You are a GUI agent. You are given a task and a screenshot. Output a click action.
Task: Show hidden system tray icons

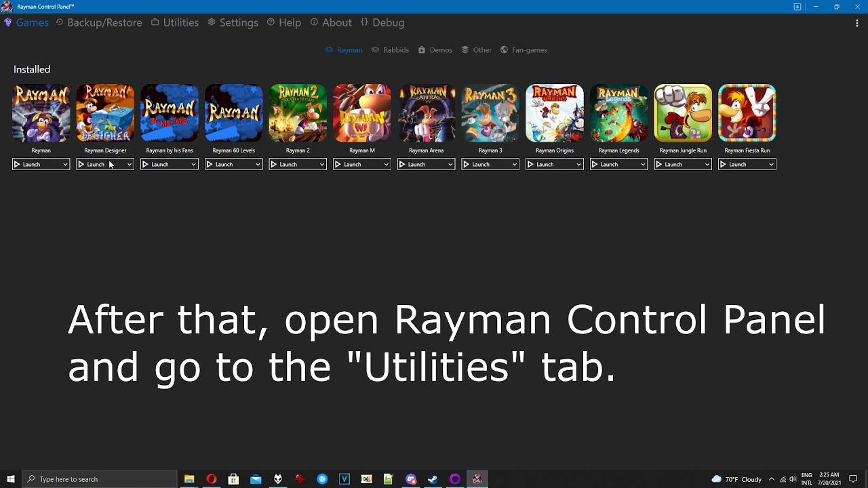[x=771, y=479]
